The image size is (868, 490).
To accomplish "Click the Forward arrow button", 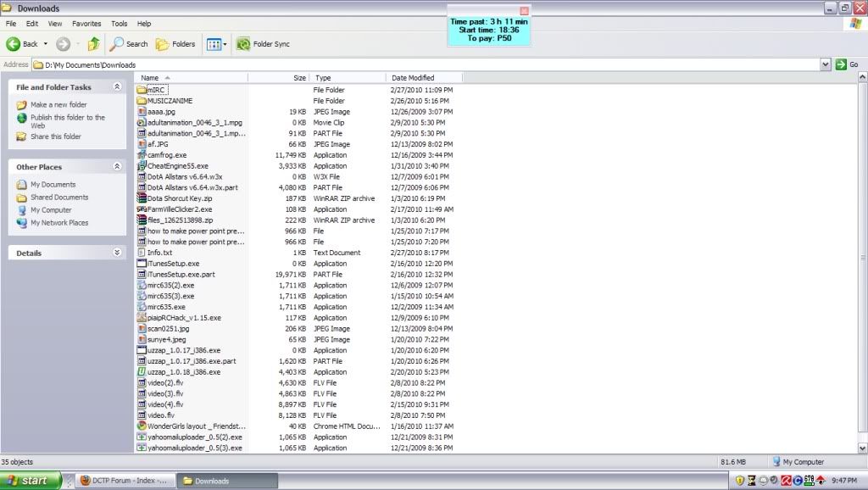I will 64,44.
